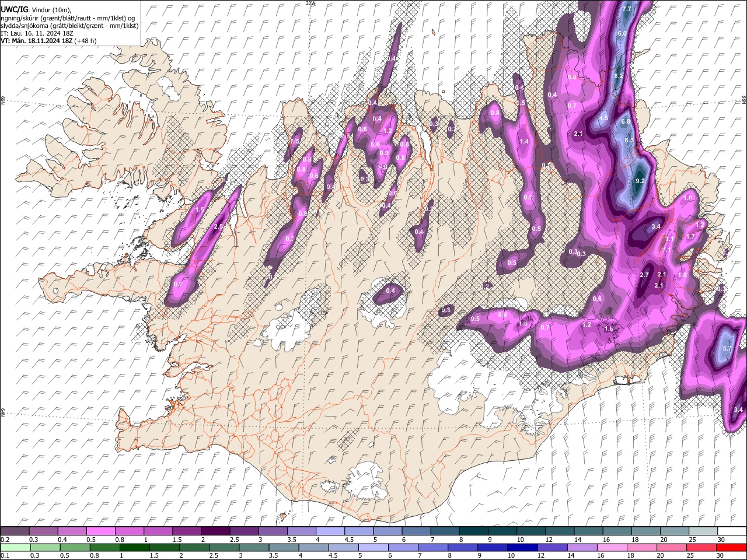Select the dark purple 2 swatch in upper scale

coord(215,531)
